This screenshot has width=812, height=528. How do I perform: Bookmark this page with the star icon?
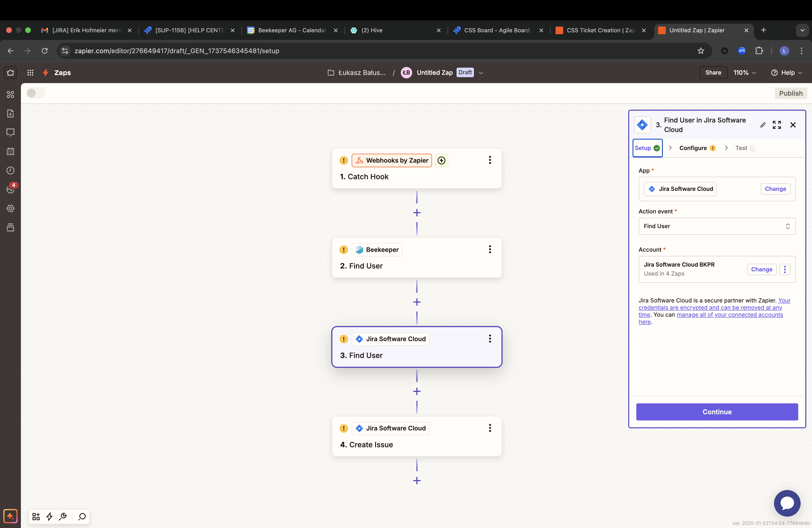[700, 51]
